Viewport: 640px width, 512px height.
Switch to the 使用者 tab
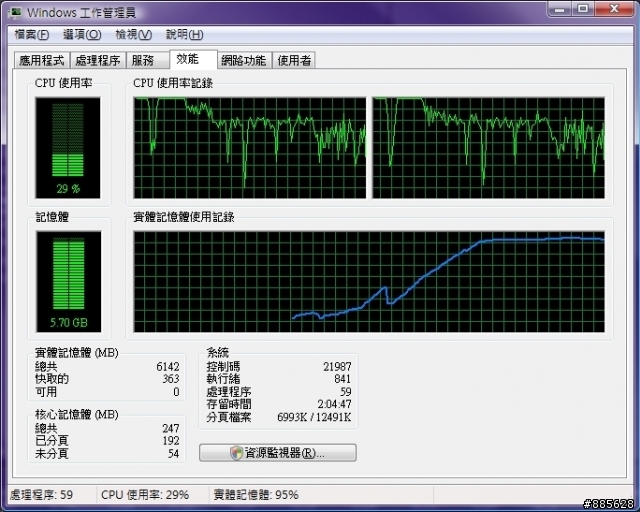pyautogui.click(x=294, y=60)
